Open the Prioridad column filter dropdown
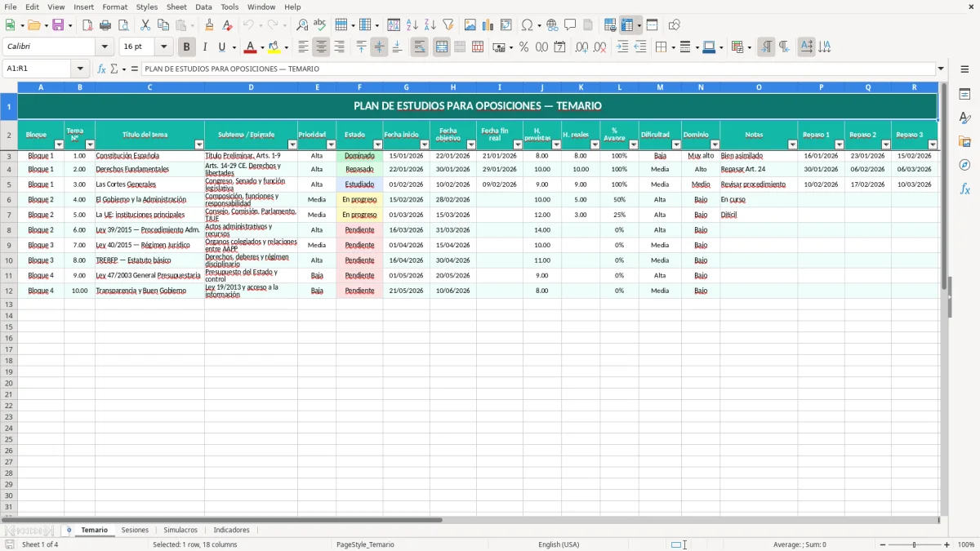 [x=331, y=144]
